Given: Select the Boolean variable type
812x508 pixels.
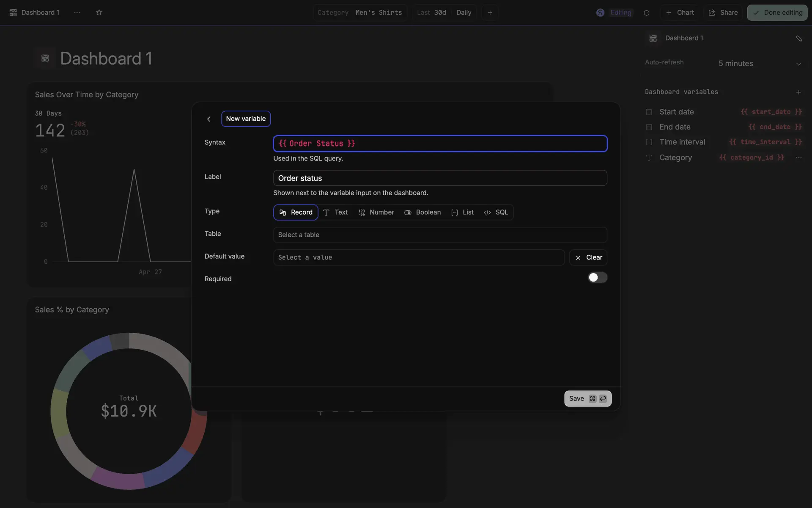Looking at the screenshot, I should tap(422, 213).
